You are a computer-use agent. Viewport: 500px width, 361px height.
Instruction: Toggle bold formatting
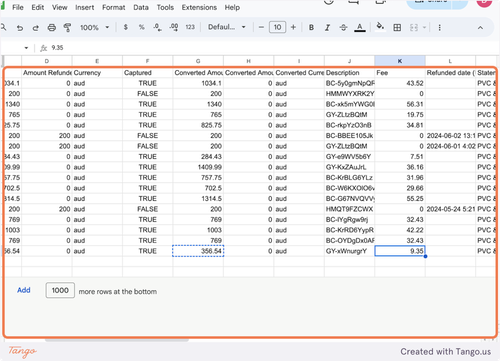pyautogui.click(x=311, y=27)
